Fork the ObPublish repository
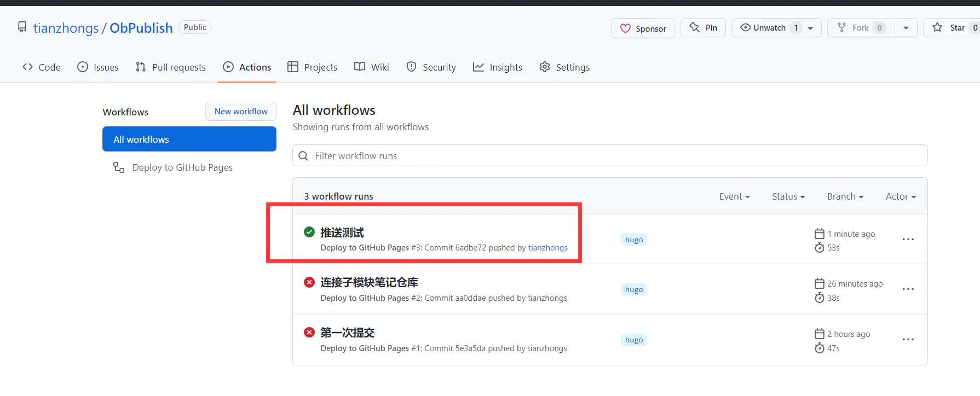Screen dimensions: 980x396 point(861,28)
